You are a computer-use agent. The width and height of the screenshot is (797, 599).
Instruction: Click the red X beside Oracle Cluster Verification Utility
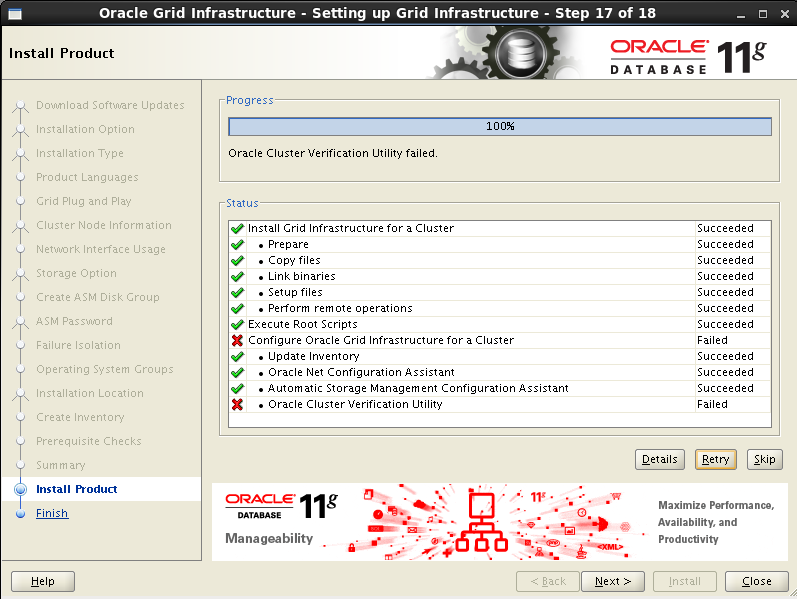tap(237, 405)
